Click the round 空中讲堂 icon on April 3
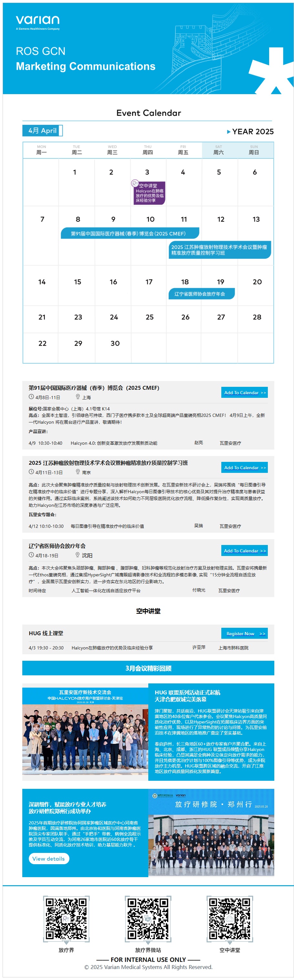This screenshot has height=980, width=294. (x=135, y=183)
